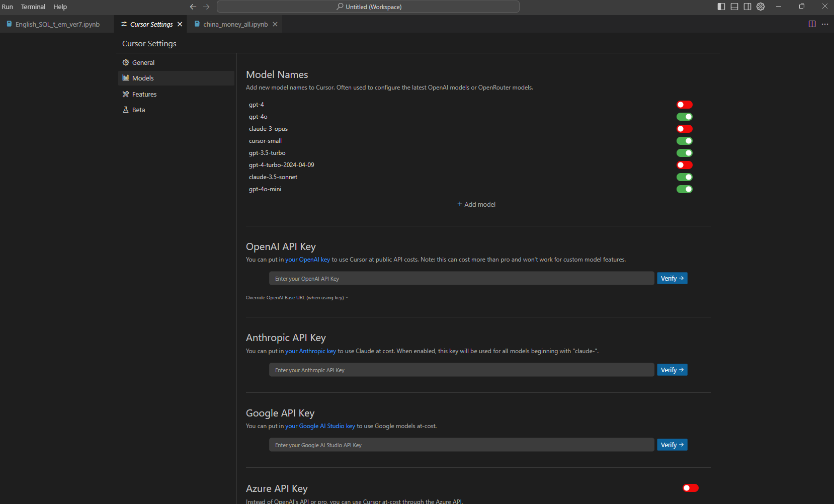
Task: Disable the claude-3.5-sonnet model toggle
Action: click(x=684, y=177)
